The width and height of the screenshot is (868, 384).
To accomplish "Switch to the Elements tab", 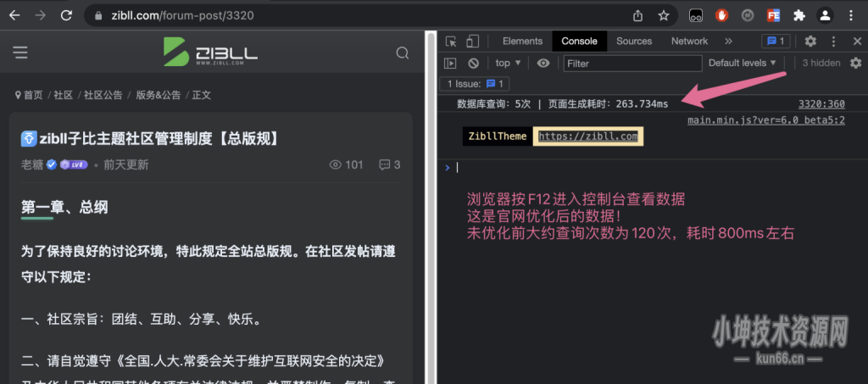I will [x=522, y=42].
